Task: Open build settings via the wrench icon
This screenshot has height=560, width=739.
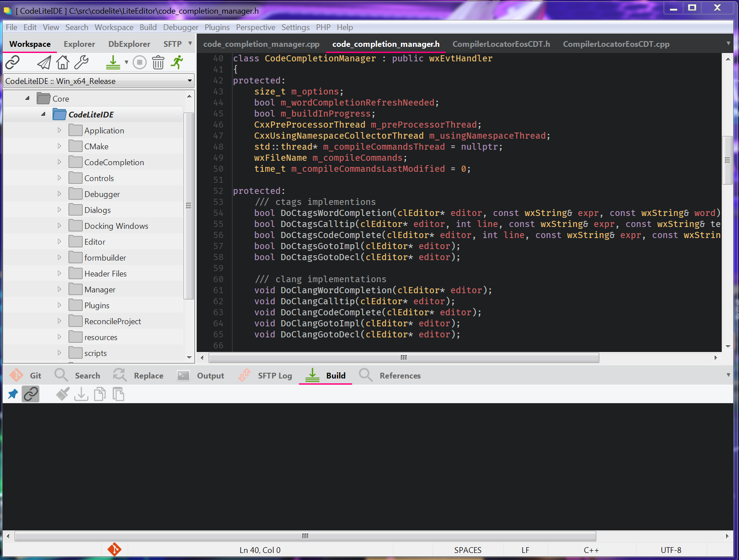Action: point(82,62)
